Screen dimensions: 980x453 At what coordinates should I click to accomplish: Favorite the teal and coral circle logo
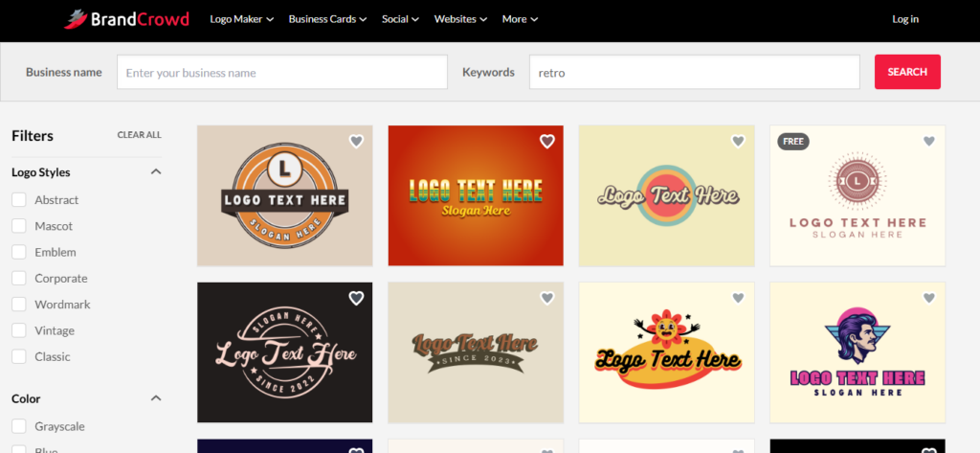tap(738, 142)
